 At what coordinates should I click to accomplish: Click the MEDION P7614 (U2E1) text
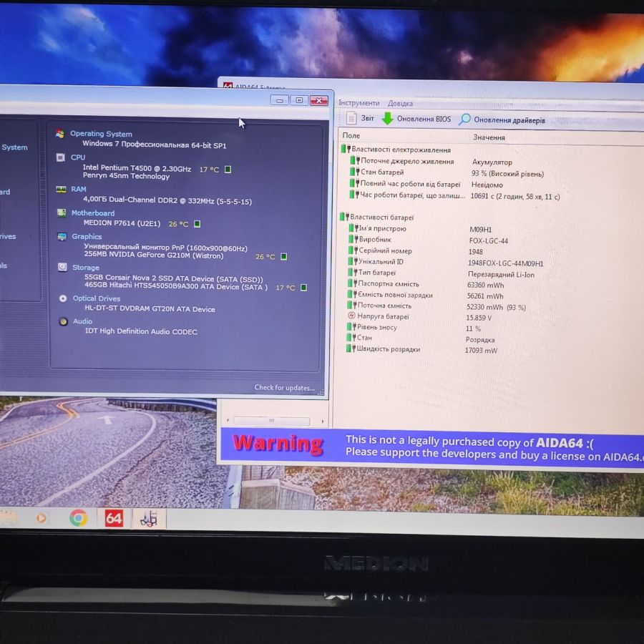point(122,223)
